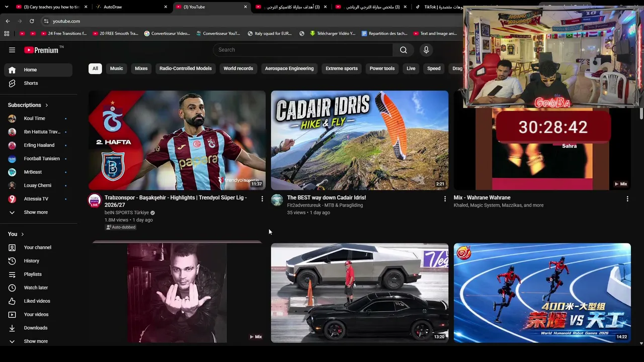Open the History clock icon

(12, 261)
